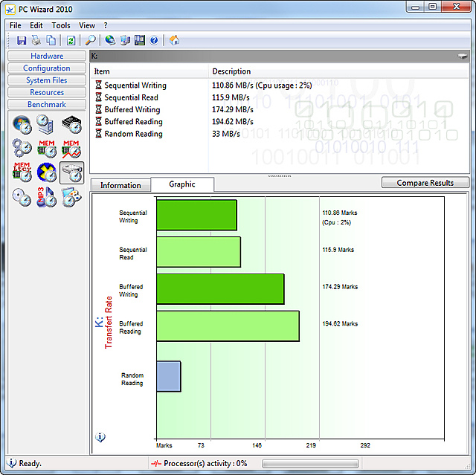Viewport: 476px width, 475px height.
Task: Run the gears benchmark icon
Action: 22,149
